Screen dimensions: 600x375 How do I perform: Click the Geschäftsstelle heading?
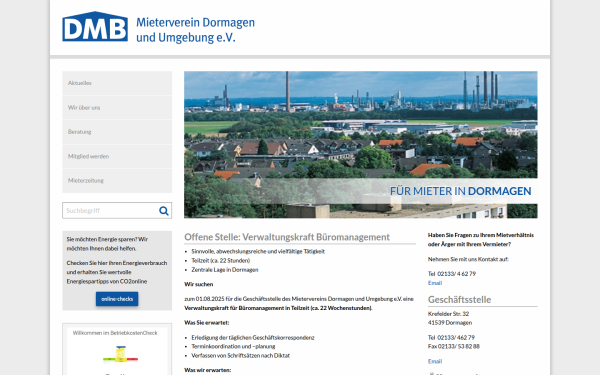coord(459,300)
